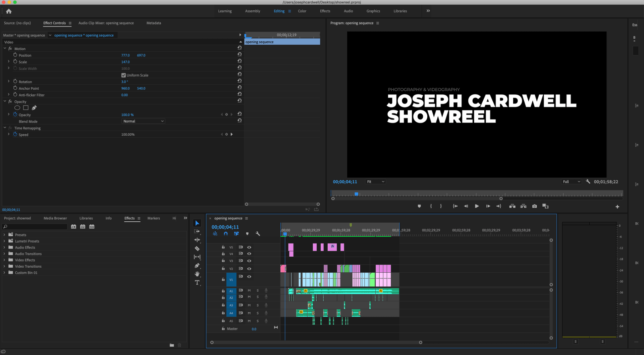Select the Type tool
Image resolution: width=644 pixels, height=355 pixels.
(x=197, y=282)
